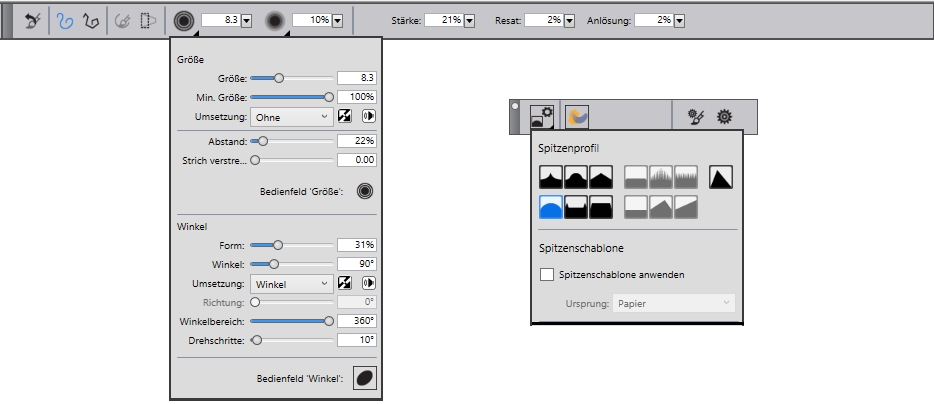Expand the Resat percentage dropdown arrow

[569, 20]
